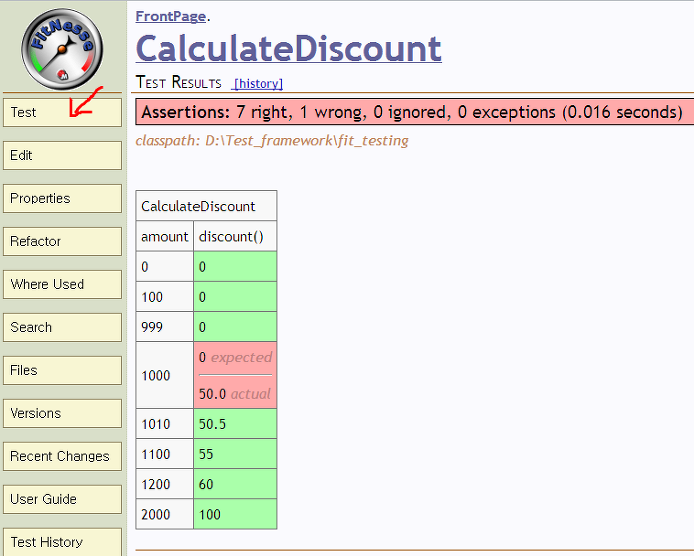Screen dimensions: 694x556
Task: Select the amount cell '1100'
Action: pyautogui.click(x=165, y=454)
